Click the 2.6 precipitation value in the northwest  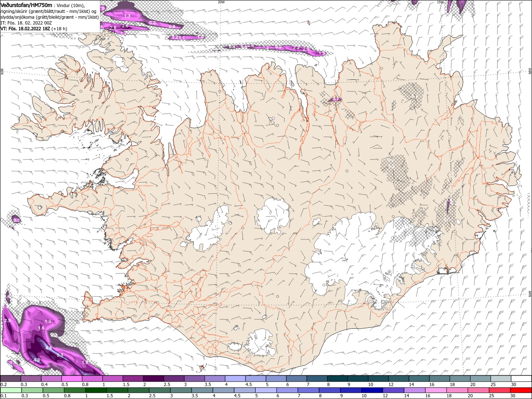coord(125,26)
